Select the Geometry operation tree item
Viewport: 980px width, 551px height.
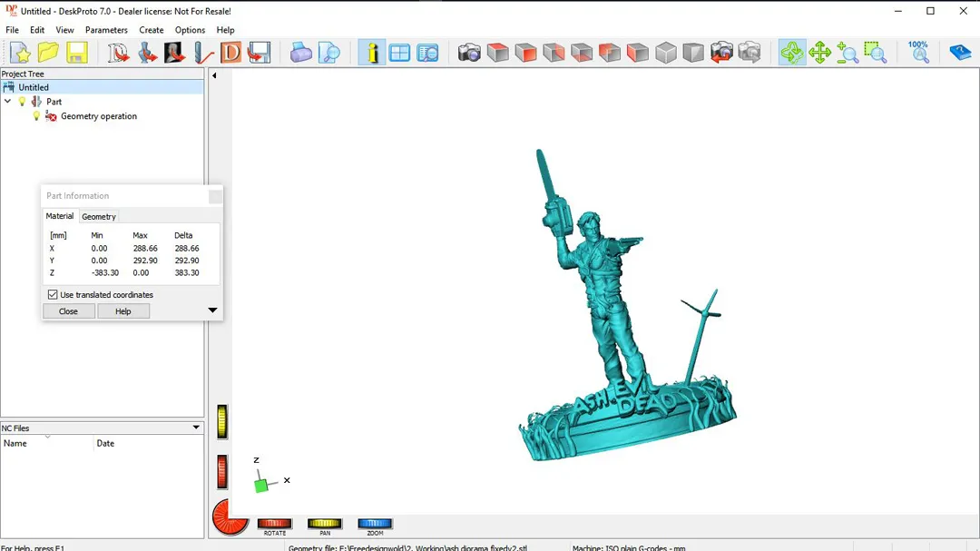click(x=99, y=115)
